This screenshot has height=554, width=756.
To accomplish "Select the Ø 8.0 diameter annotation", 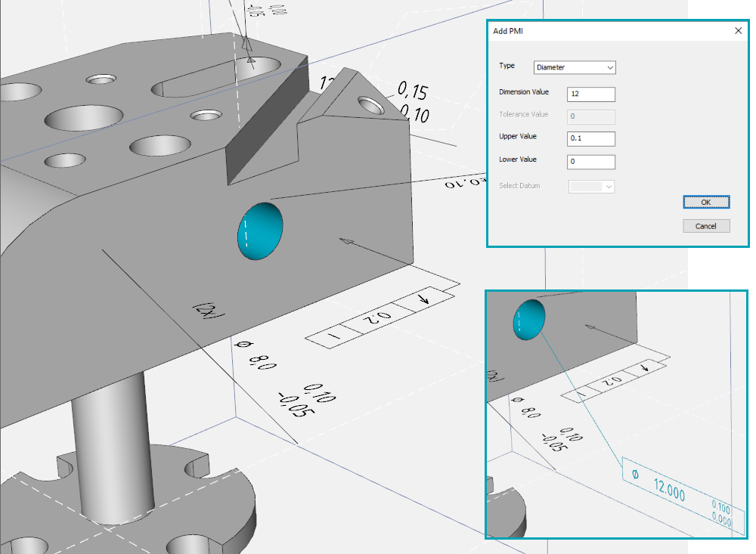I will 256,354.
